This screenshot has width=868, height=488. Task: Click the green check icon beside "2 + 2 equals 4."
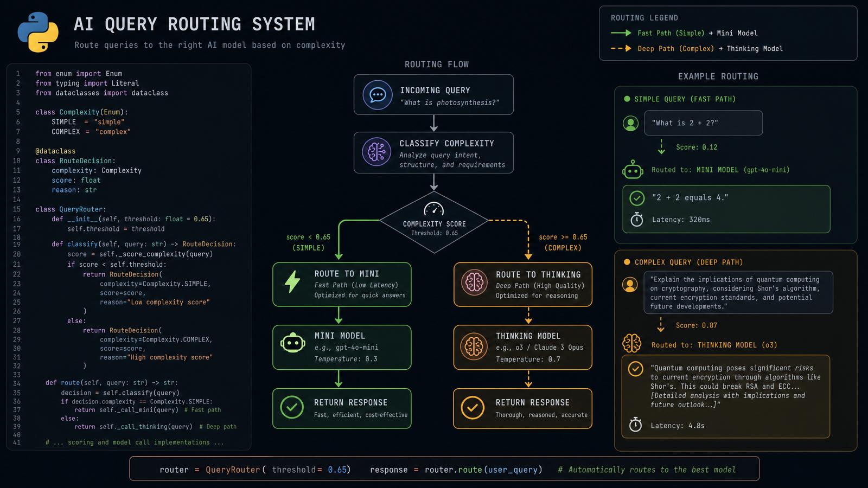pyautogui.click(x=637, y=198)
